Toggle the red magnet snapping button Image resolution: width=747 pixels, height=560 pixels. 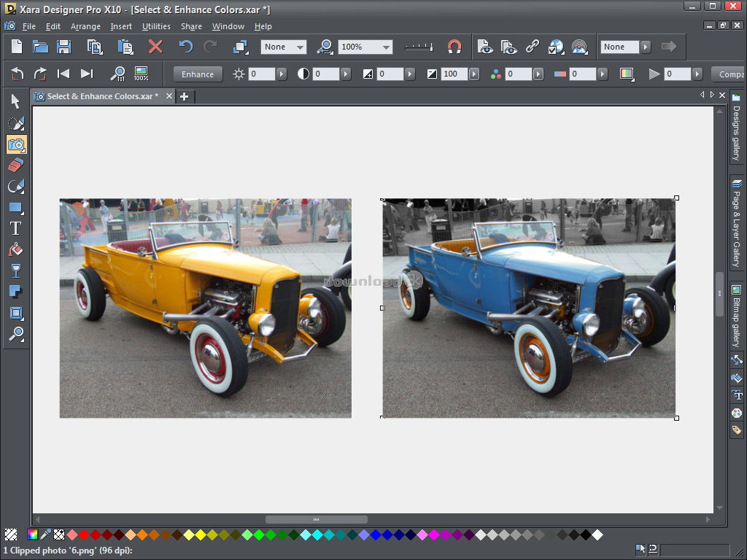click(x=454, y=47)
